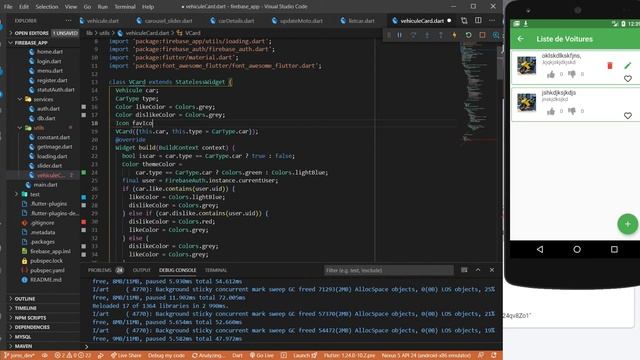Collapse the OPEN EDITORS section
The image size is (640, 360).
point(43,33)
